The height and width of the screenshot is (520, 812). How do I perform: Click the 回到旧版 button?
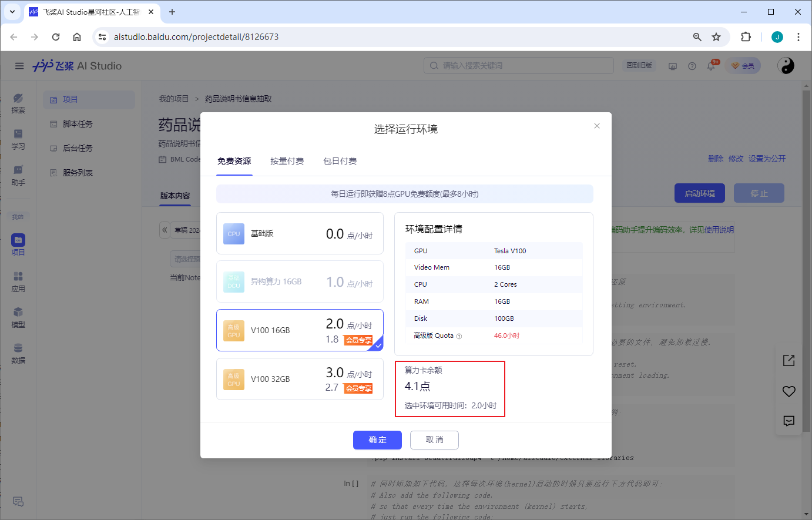point(639,66)
